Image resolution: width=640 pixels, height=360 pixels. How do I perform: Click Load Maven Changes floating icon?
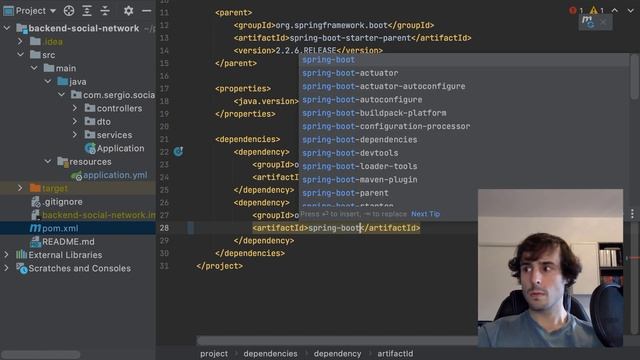(x=588, y=22)
